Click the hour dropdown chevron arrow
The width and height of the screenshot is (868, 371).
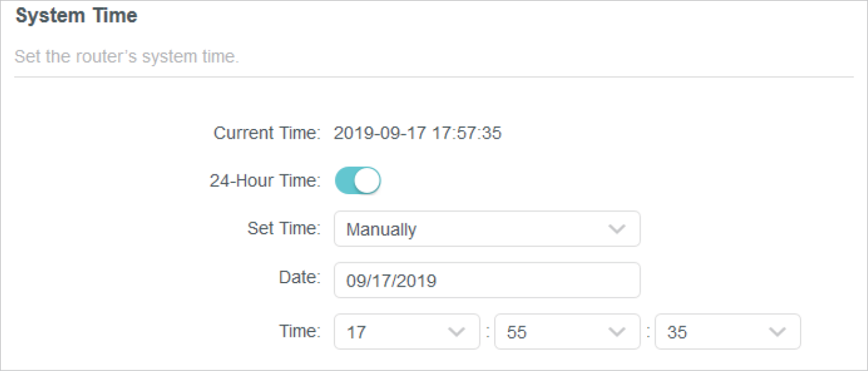(456, 332)
